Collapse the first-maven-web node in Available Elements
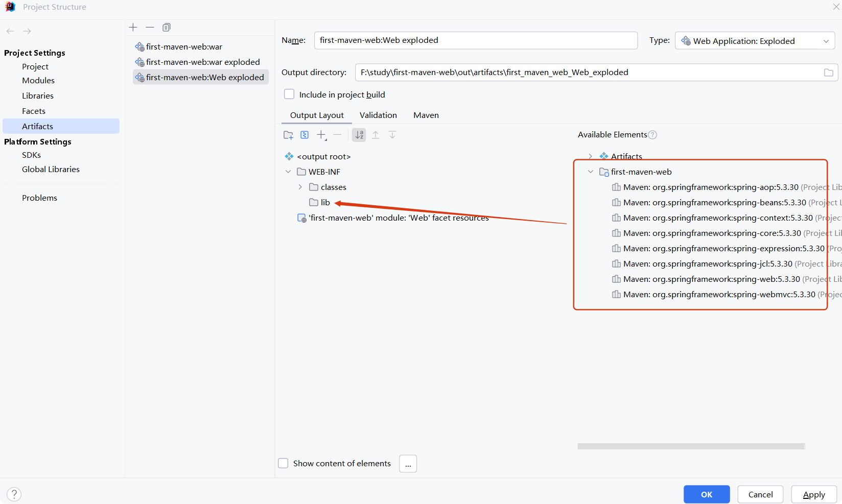The height and width of the screenshot is (504, 842). [591, 172]
